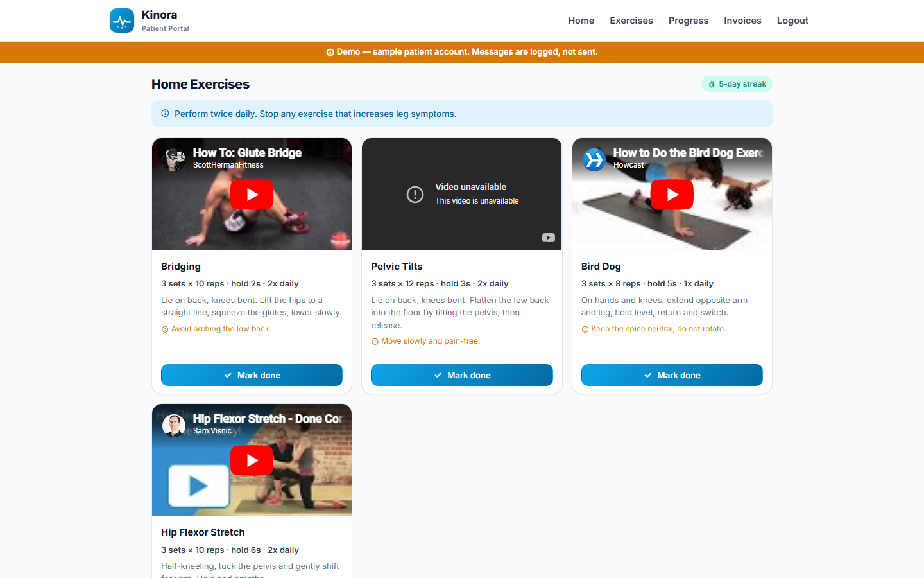Click the 'Demo — sample patient account' banner text

pyautogui.click(x=467, y=52)
